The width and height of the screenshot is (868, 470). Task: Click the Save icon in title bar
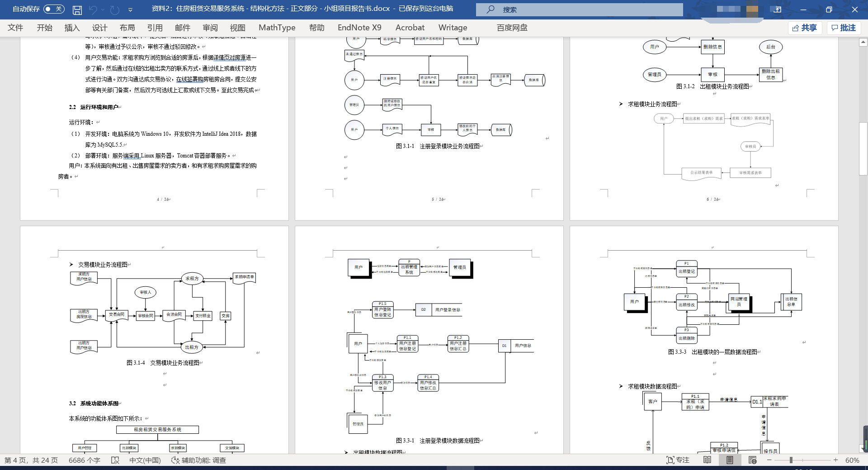tap(77, 9)
